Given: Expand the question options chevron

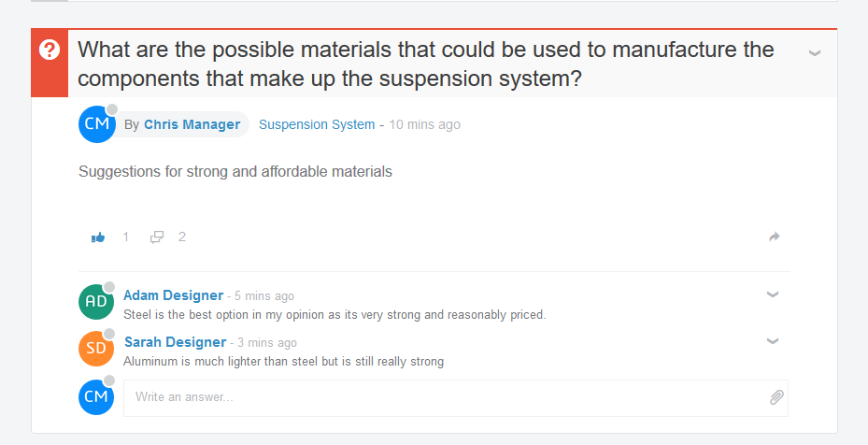Looking at the screenshot, I should (815, 53).
